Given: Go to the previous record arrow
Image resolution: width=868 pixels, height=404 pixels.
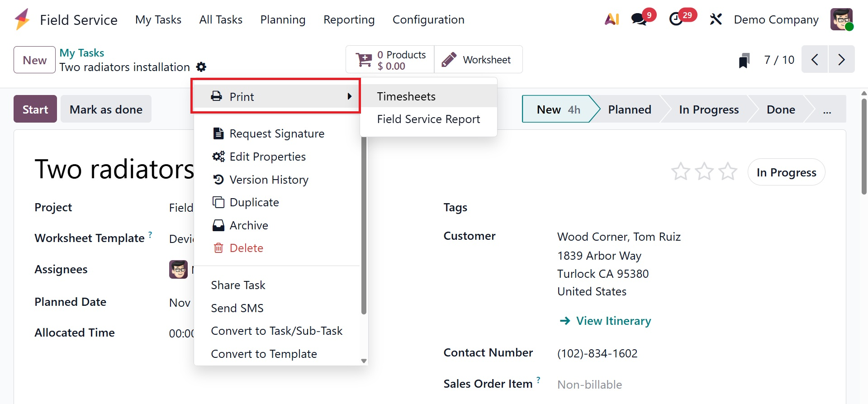Looking at the screenshot, I should coord(815,59).
